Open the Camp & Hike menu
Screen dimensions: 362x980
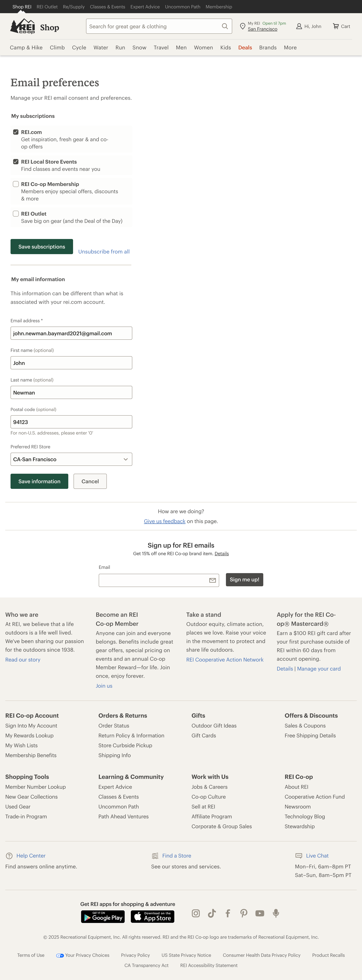point(26,48)
